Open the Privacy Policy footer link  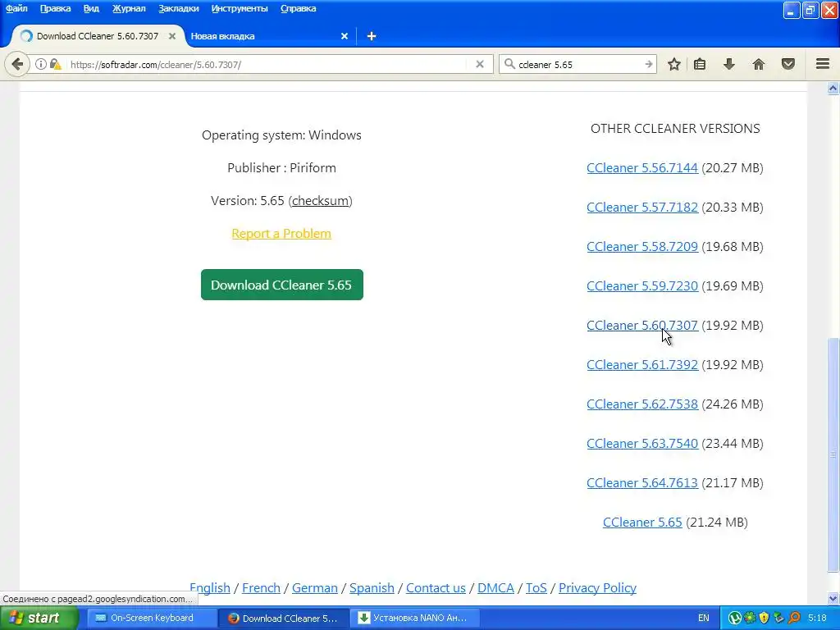pos(597,587)
